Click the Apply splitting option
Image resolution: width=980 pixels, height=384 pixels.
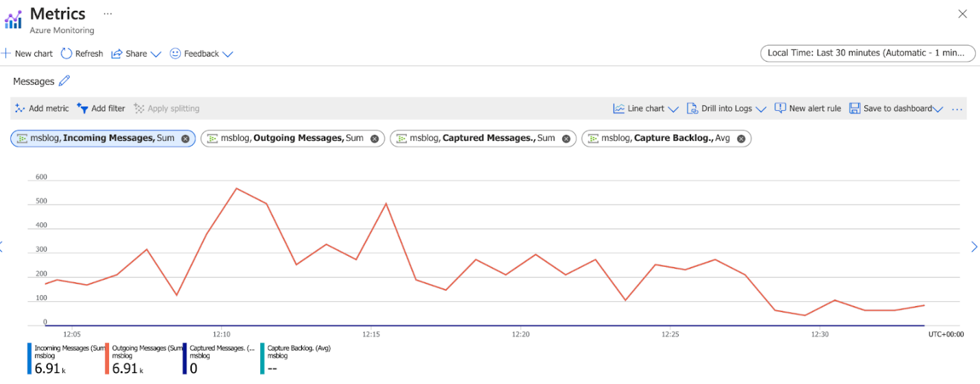click(x=166, y=108)
